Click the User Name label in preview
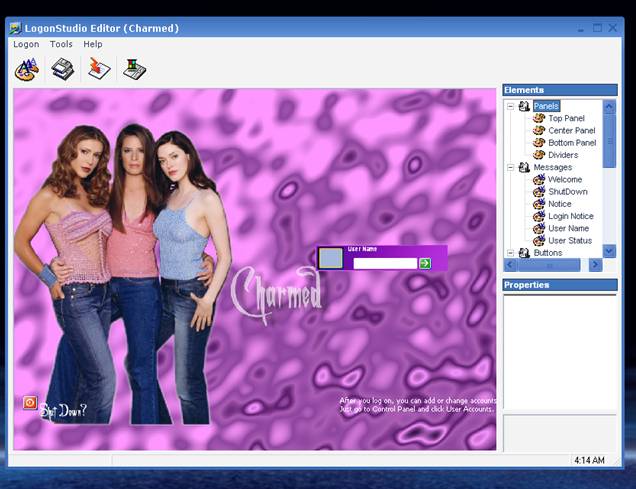 (x=362, y=249)
